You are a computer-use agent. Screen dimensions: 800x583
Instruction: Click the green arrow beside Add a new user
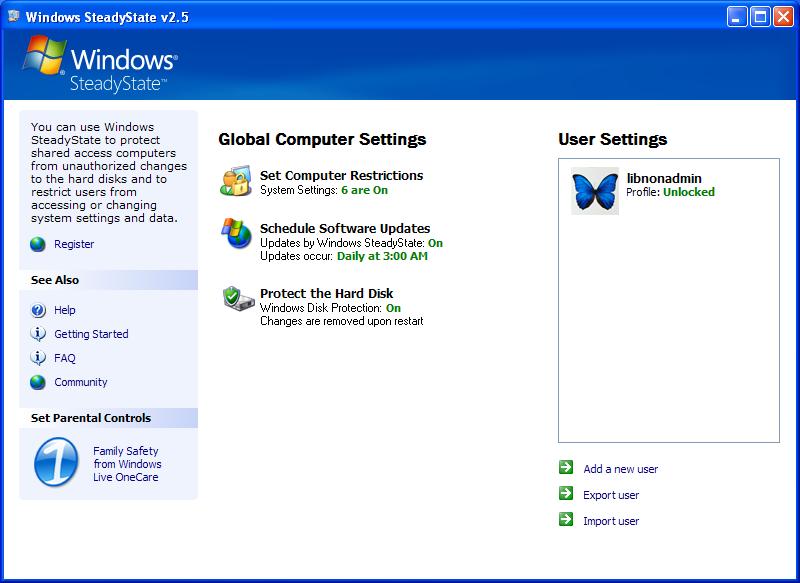pos(566,467)
